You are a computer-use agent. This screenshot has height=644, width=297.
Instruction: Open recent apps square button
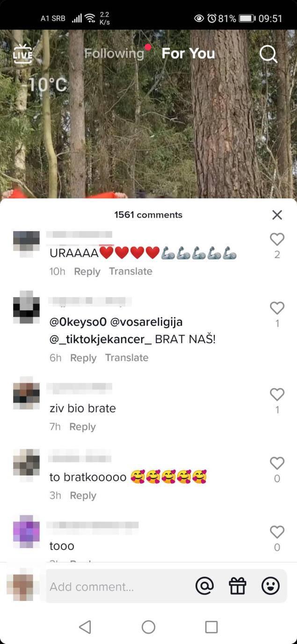point(211,627)
